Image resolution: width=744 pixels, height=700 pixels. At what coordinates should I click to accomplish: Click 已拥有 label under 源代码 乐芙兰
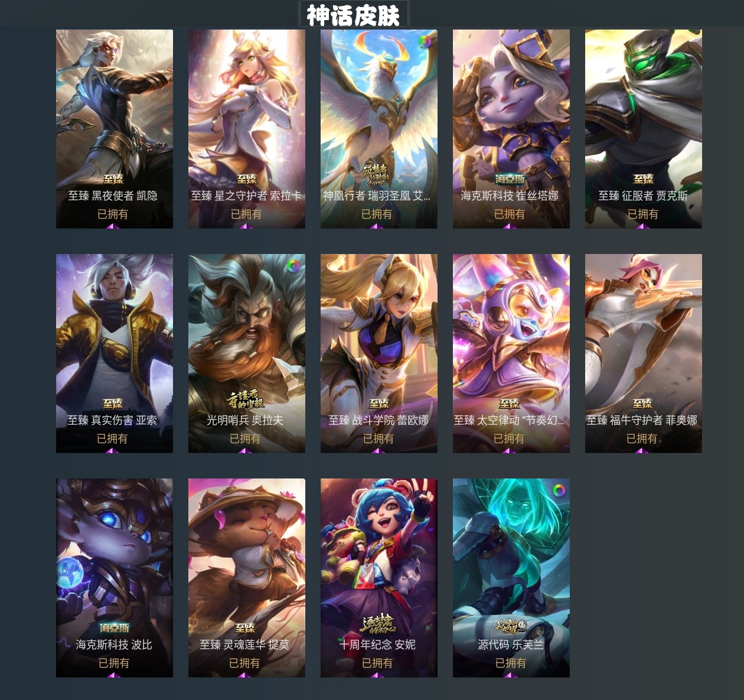(x=510, y=663)
